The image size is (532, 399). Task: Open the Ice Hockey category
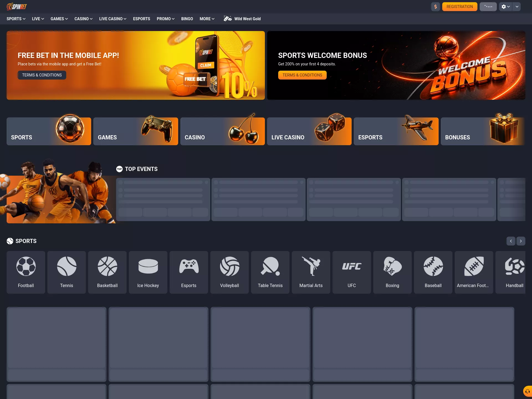(148, 272)
